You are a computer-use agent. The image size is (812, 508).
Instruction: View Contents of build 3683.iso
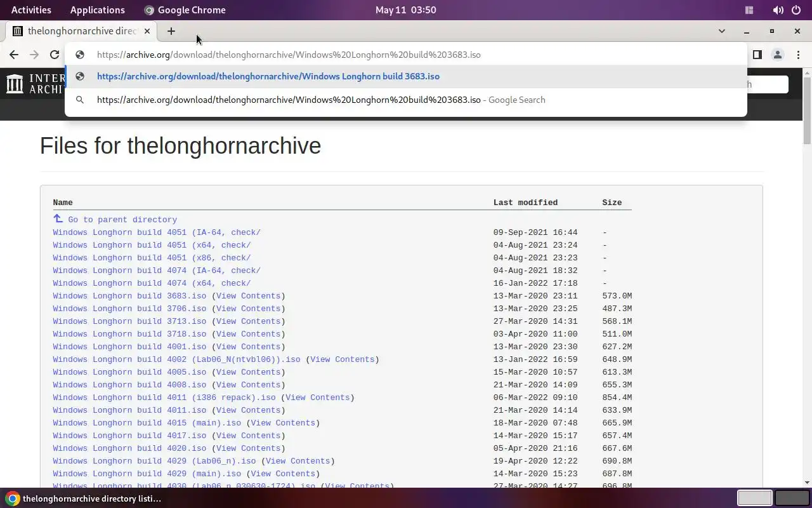[248, 296]
